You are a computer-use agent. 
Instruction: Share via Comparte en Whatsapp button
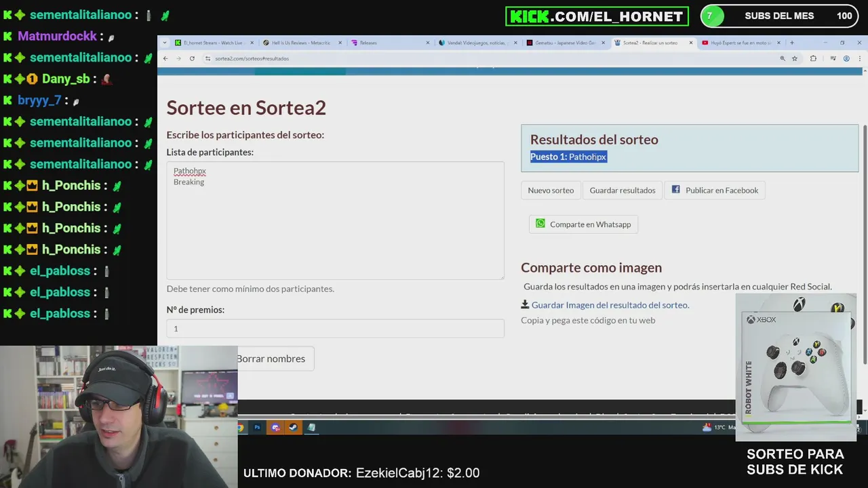583,224
